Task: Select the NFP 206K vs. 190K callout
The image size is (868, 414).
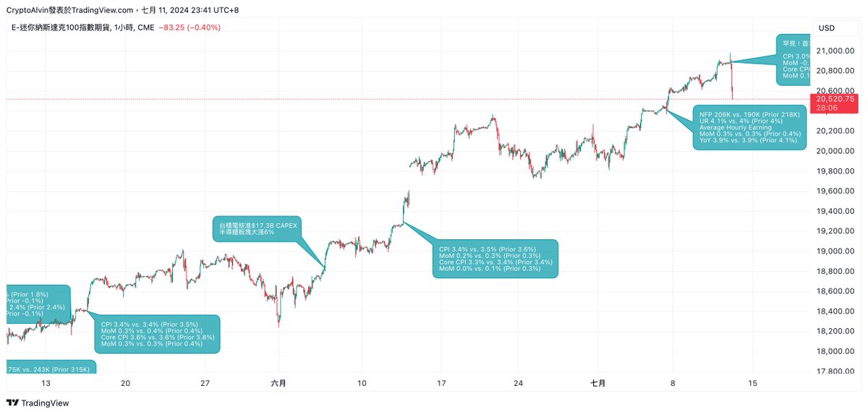Action: 748,127
